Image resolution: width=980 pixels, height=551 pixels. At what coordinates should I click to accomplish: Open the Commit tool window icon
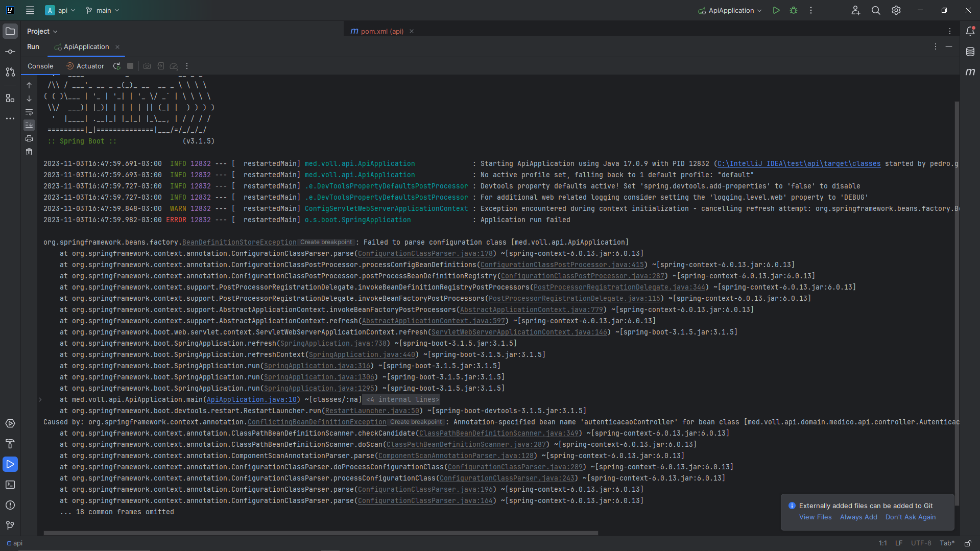pos(10,52)
